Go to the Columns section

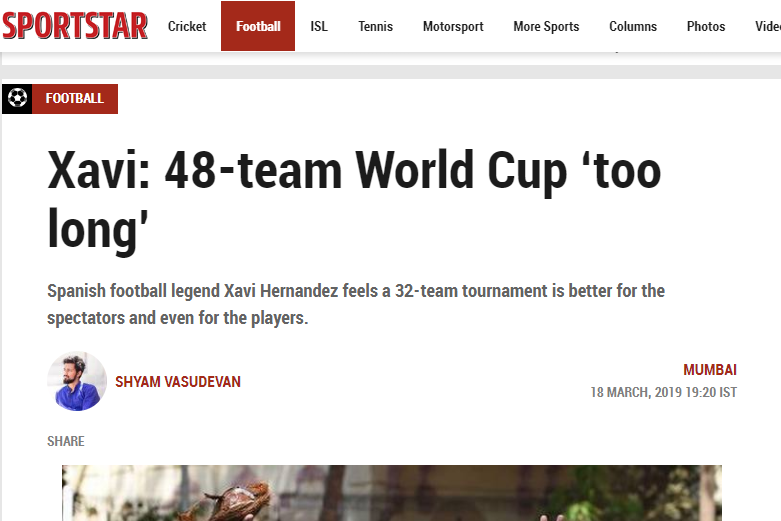pos(633,26)
